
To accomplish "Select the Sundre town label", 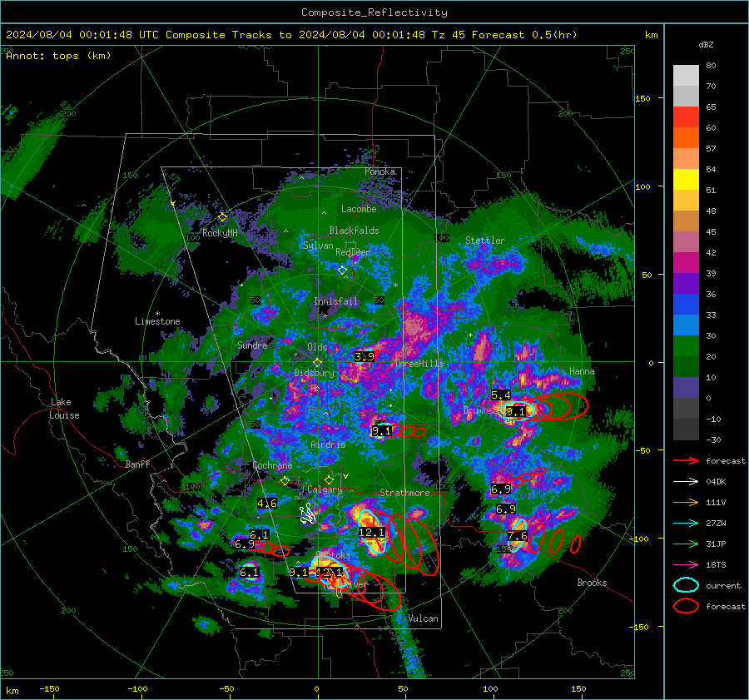I will coord(252,345).
